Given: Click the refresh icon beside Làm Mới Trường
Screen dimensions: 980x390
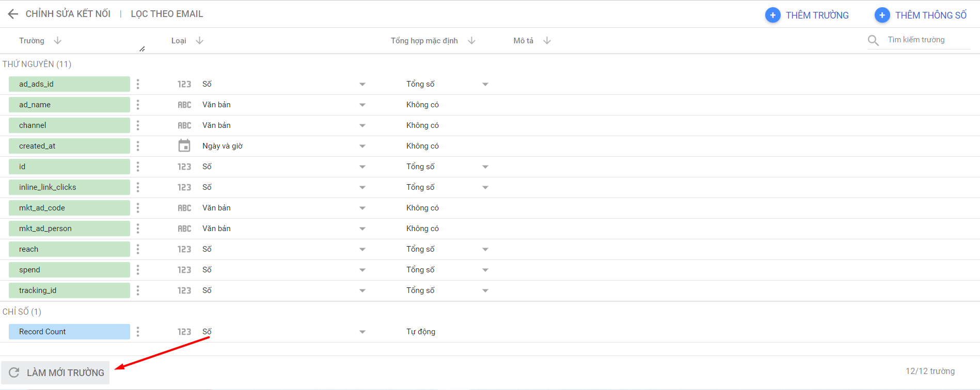Looking at the screenshot, I should pos(14,372).
